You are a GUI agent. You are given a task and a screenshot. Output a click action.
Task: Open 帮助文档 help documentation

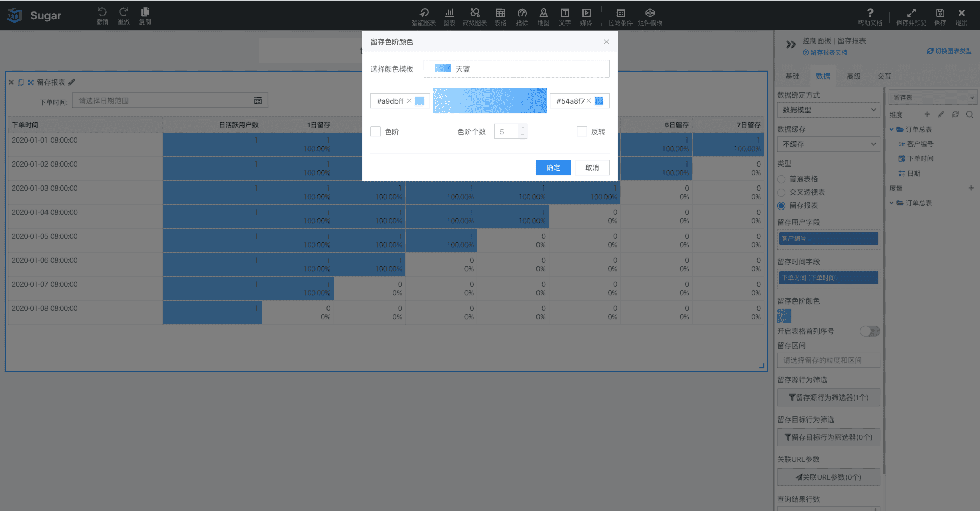pos(870,17)
